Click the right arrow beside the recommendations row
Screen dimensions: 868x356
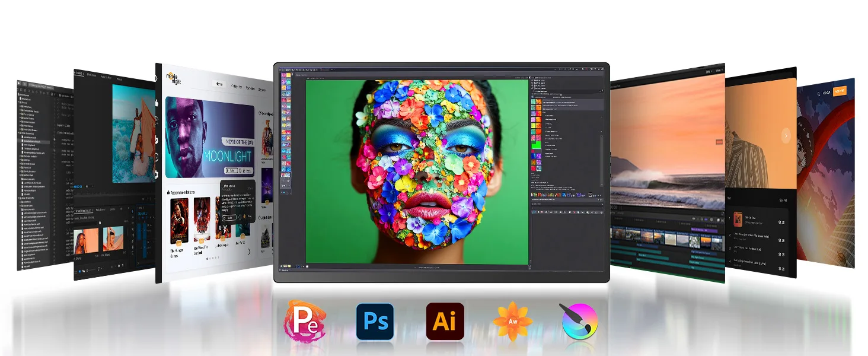[x=248, y=252]
